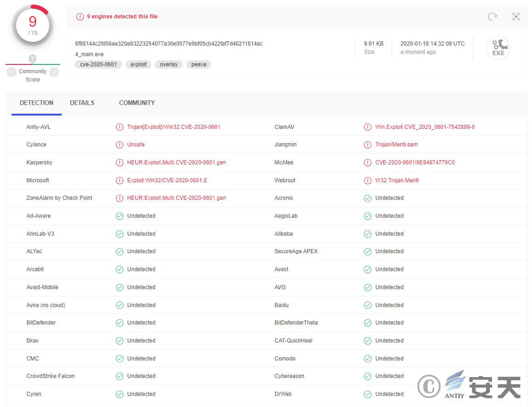The height and width of the screenshot is (407, 532).
Task: Click the 9.91 KB size value
Action: pos(374,43)
